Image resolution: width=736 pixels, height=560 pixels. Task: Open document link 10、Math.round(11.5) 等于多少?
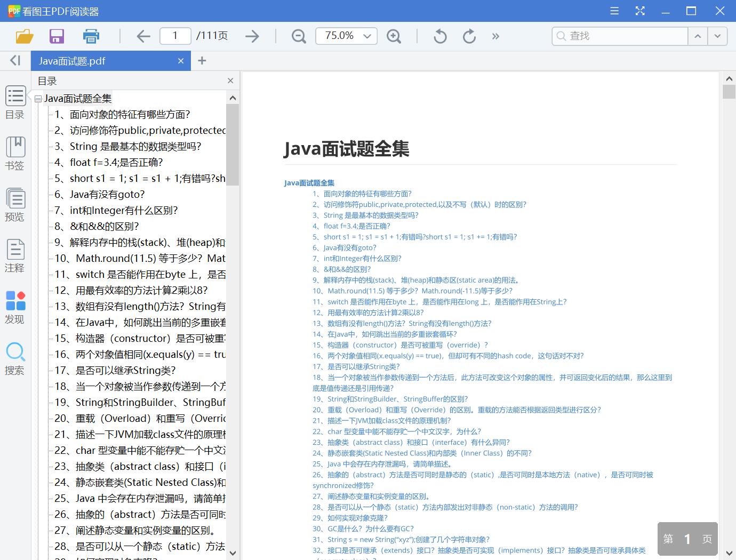(412, 291)
